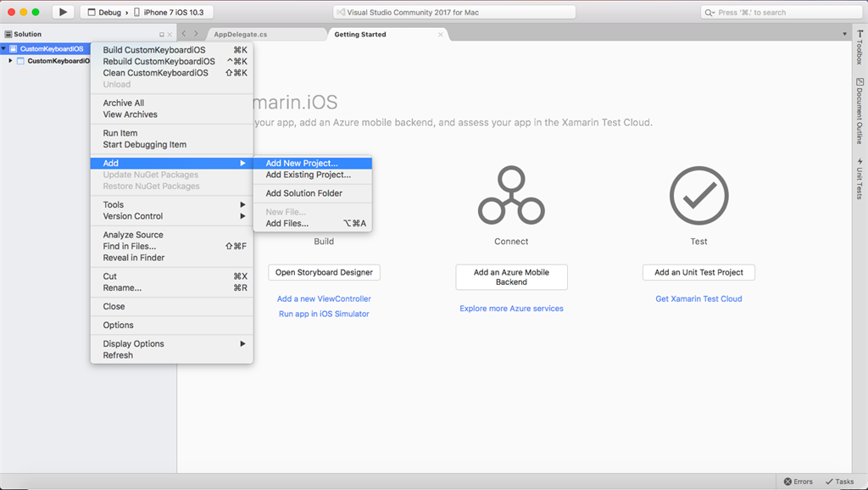The height and width of the screenshot is (490, 868).
Task: Click the Test checkmark circle icon
Action: pos(698,195)
